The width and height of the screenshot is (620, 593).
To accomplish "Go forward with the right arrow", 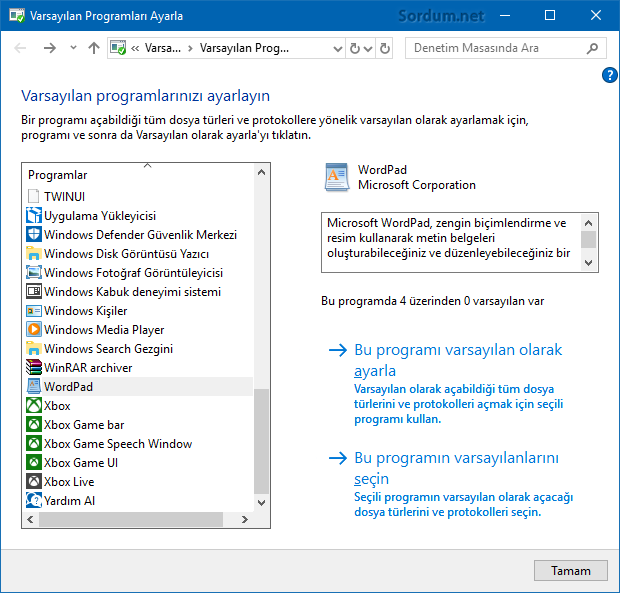I will [50, 48].
